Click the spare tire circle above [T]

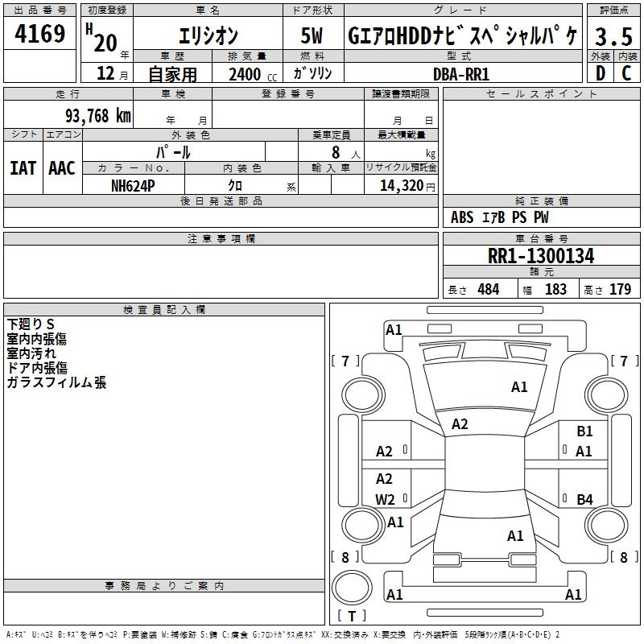[x=352, y=588]
